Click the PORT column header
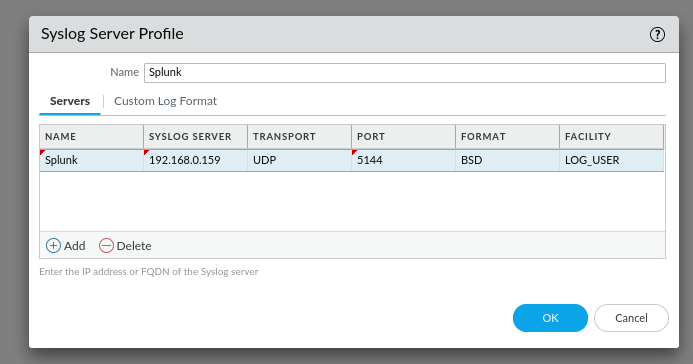693x364 pixels. pyautogui.click(x=404, y=136)
